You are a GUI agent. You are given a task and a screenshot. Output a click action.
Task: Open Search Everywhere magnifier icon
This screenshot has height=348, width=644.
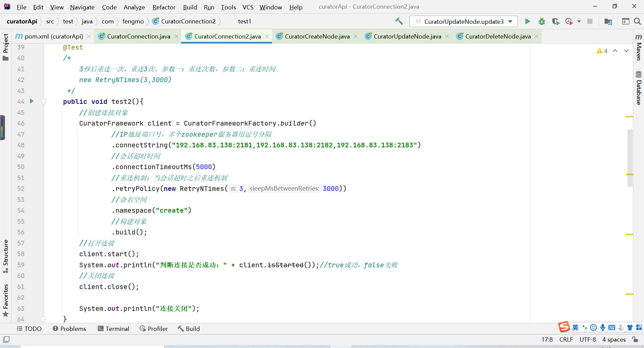(x=637, y=21)
